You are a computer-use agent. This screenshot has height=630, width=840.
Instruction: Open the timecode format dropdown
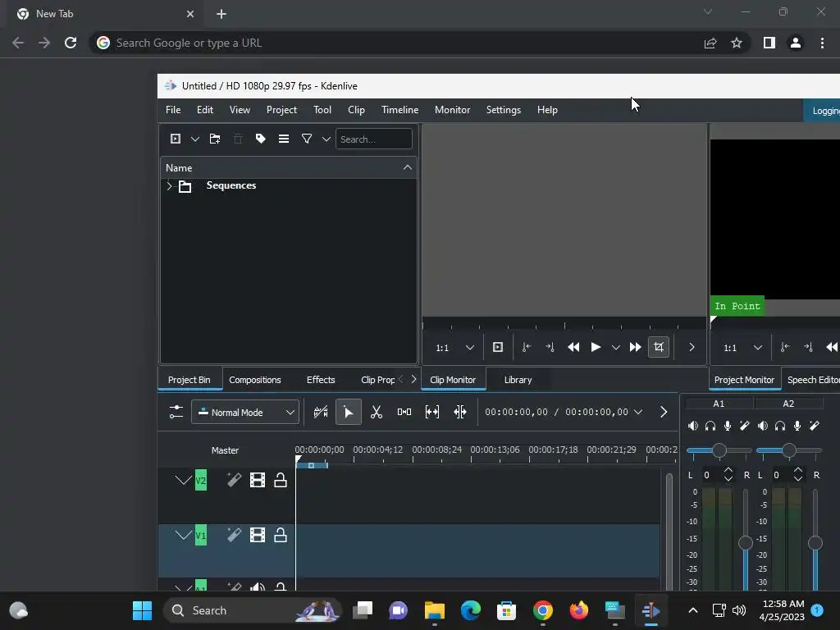point(637,412)
